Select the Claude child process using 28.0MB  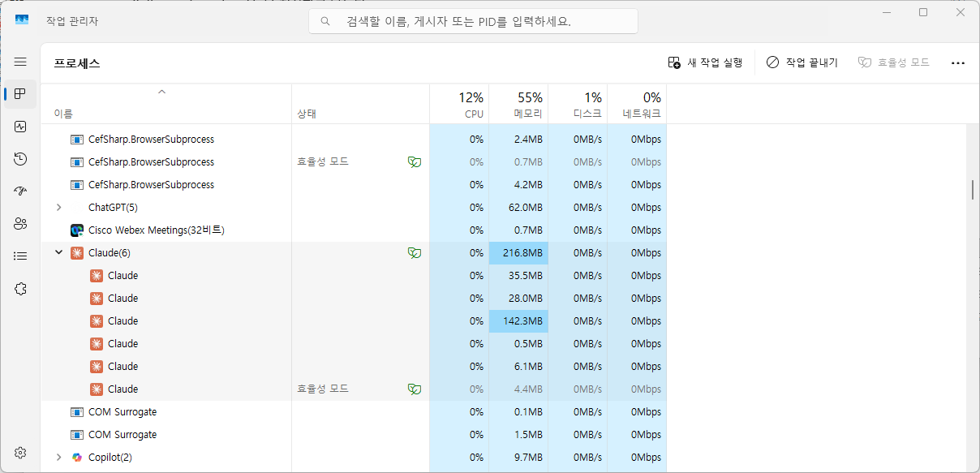click(354, 299)
